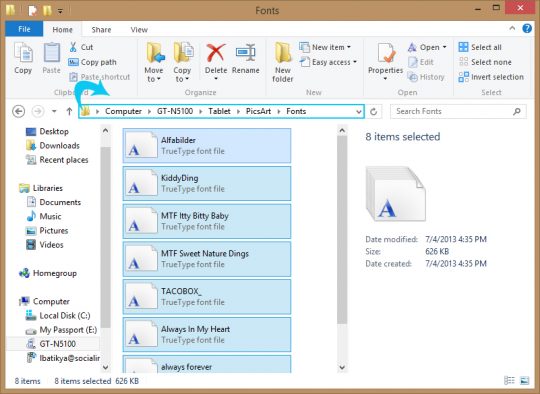Open the Copy to menu
Image resolution: width=540 pixels, height=394 pixels.
(182, 62)
